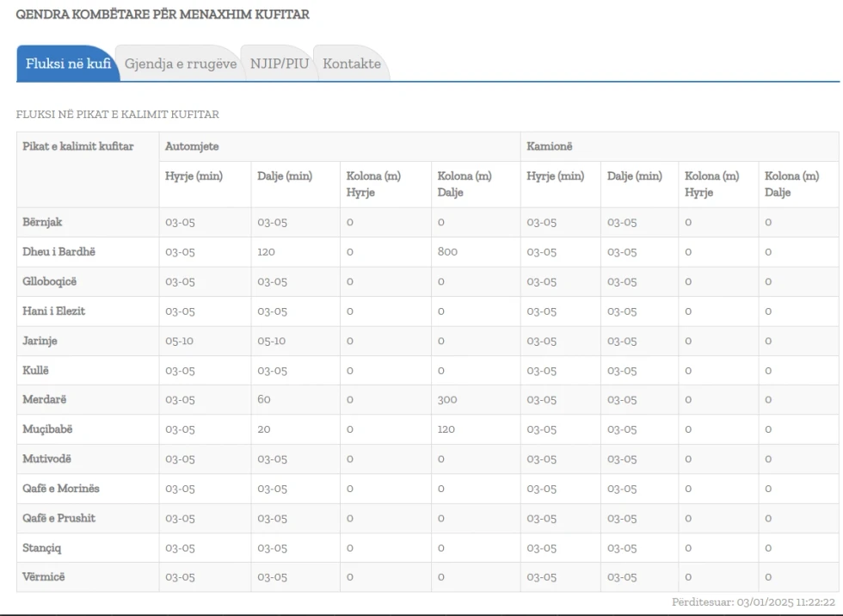This screenshot has height=616, width=843.
Task: Go to the Kontakte tab
Action: (x=352, y=64)
